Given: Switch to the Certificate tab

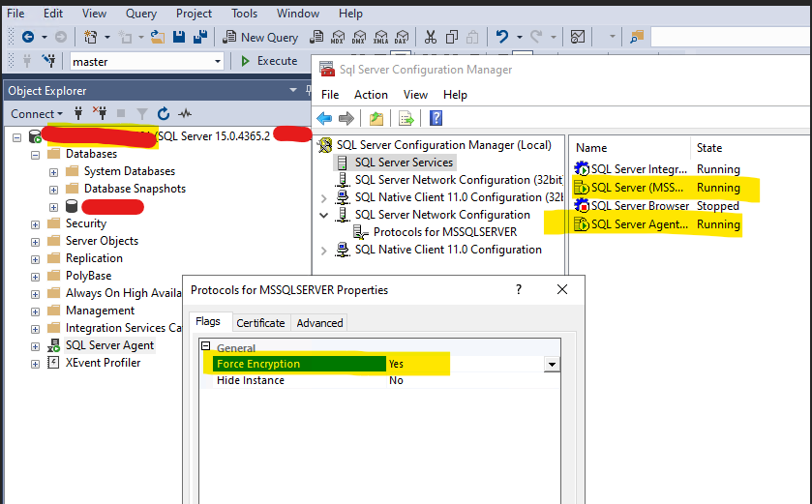Looking at the screenshot, I should pyautogui.click(x=260, y=323).
